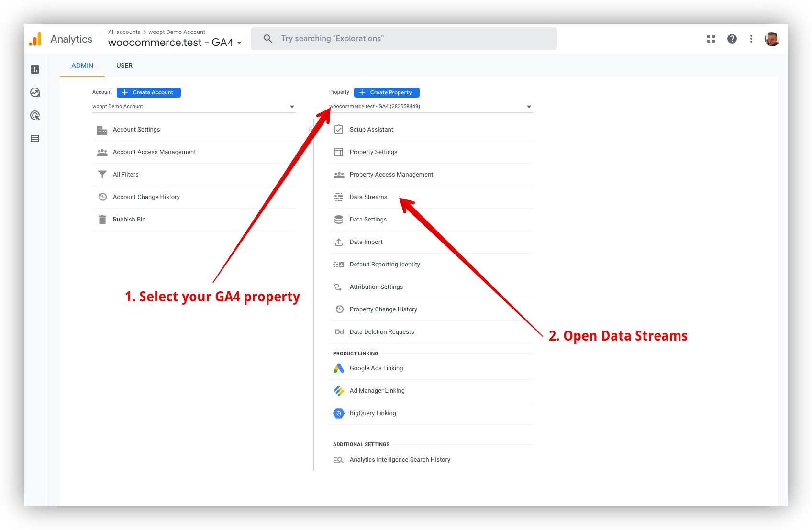Click the Analytics Intelligence Search History icon
The height and width of the screenshot is (530, 812).
pyautogui.click(x=338, y=460)
